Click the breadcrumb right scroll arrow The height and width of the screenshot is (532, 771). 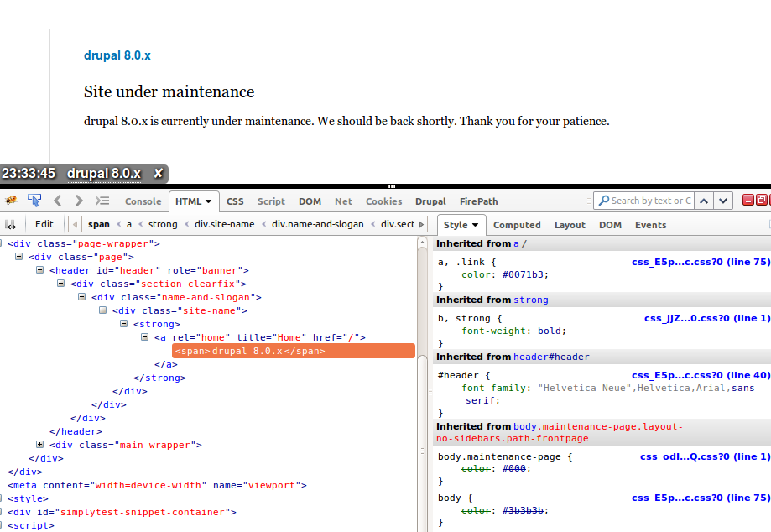(x=419, y=224)
